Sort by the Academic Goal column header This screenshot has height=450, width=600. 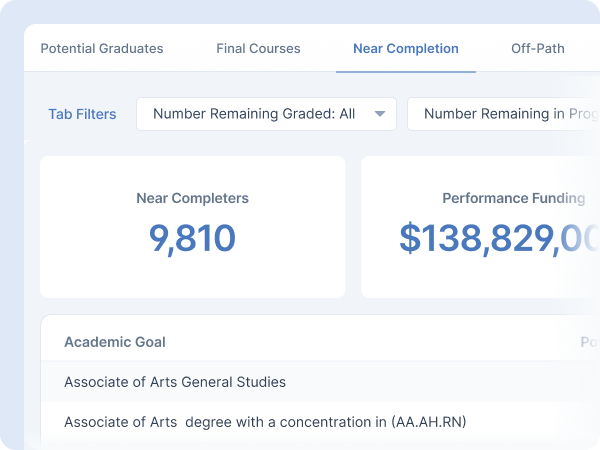(x=115, y=342)
